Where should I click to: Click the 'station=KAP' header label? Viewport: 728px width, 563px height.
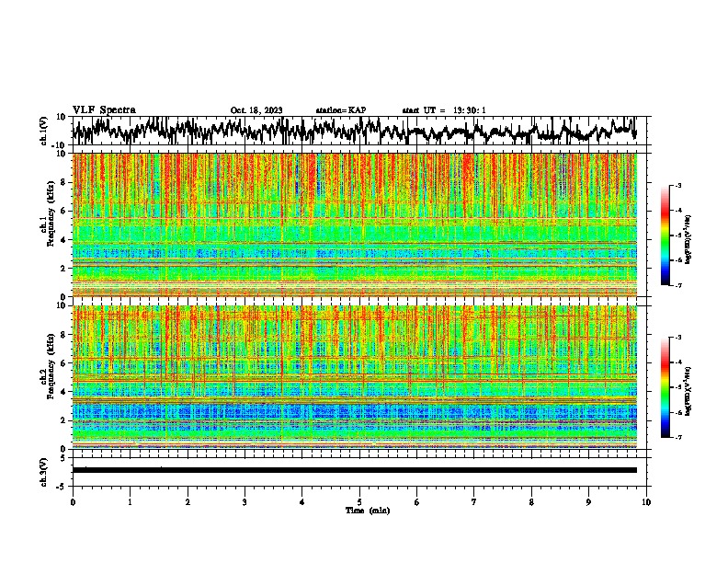point(341,110)
